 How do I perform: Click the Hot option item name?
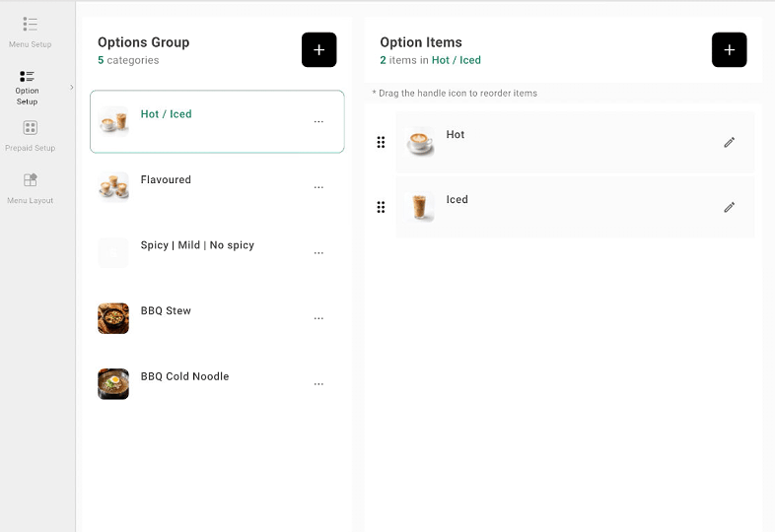point(456,134)
